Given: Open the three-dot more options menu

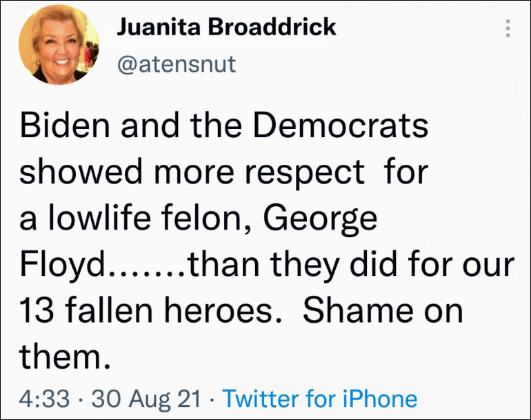Looking at the screenshot, I should (508, 28).
